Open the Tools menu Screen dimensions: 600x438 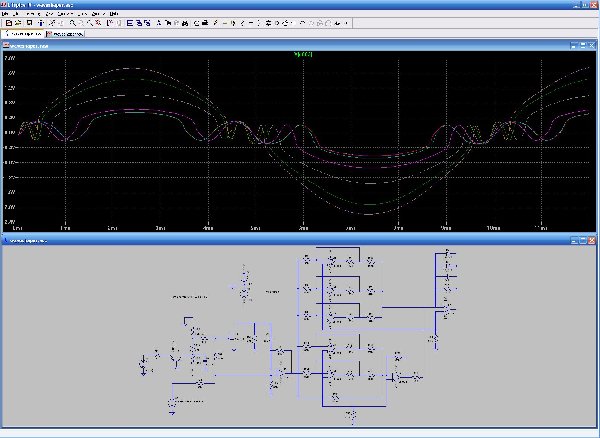(x=81, y=14)
